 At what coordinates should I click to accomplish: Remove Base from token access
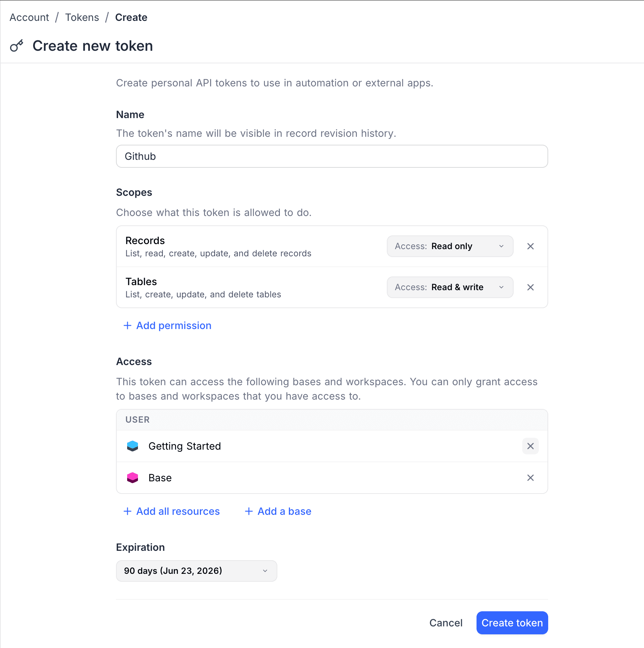point(530,478)
